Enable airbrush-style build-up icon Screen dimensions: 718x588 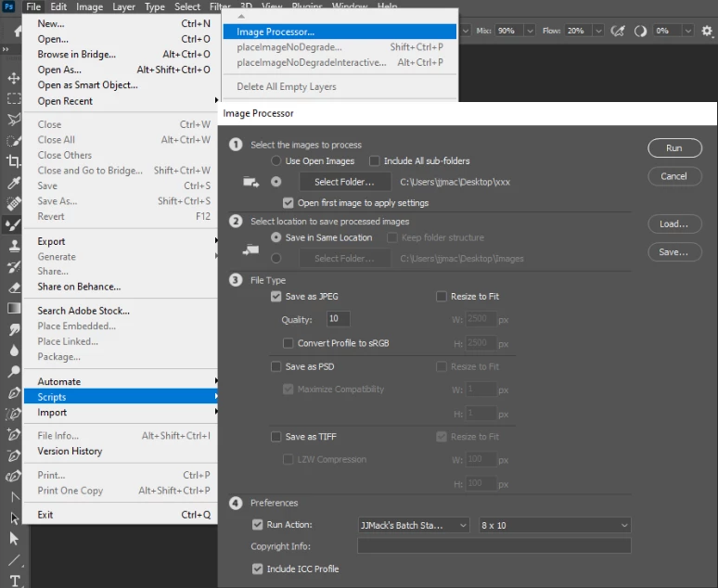618,31
